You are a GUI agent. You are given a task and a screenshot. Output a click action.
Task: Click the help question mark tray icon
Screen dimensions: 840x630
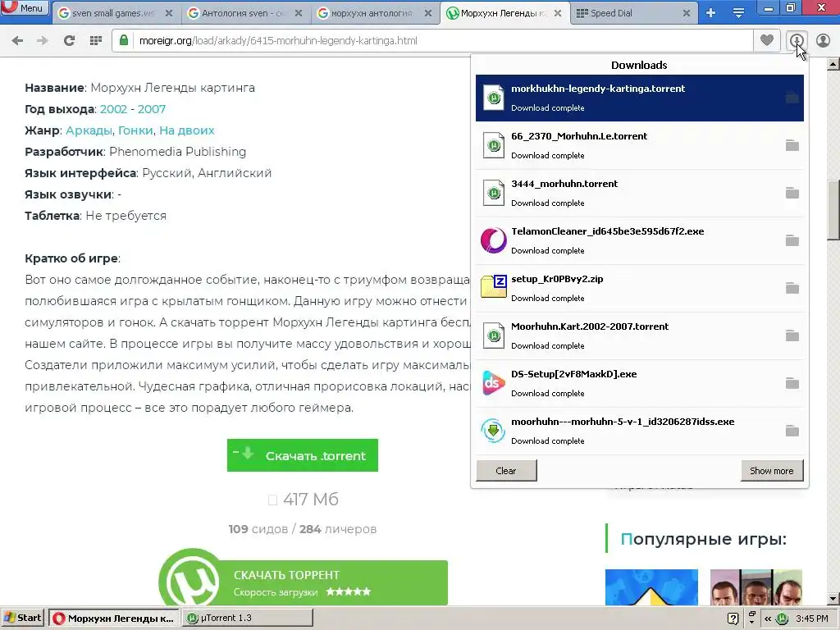point(733,619)
